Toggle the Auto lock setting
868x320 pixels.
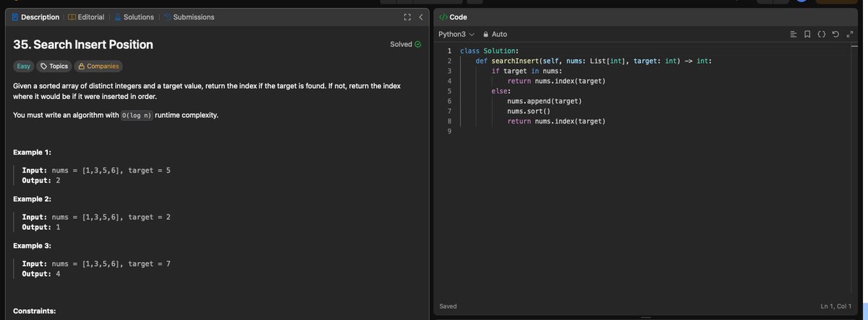click(495, 34)
